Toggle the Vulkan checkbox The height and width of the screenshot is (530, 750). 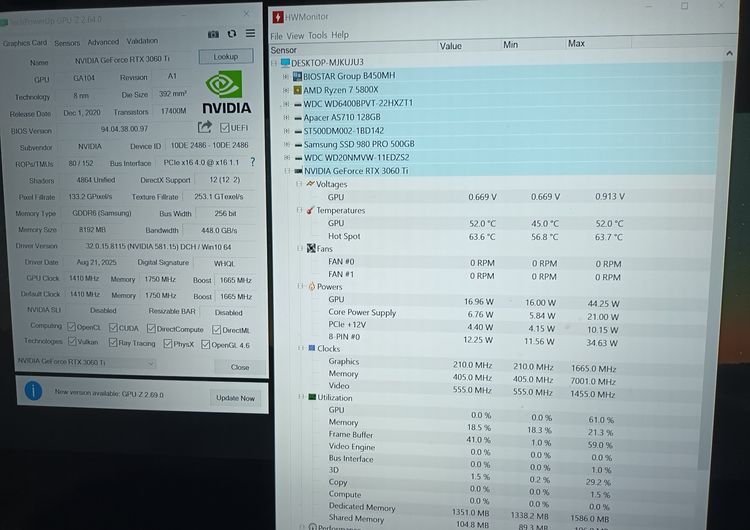click(x=72, y=342)
